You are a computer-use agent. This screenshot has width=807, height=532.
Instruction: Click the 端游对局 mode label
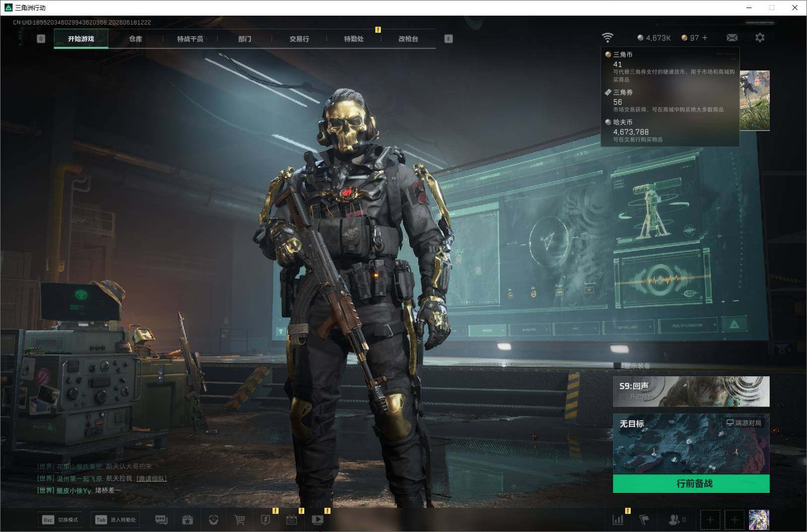(744, 423)
